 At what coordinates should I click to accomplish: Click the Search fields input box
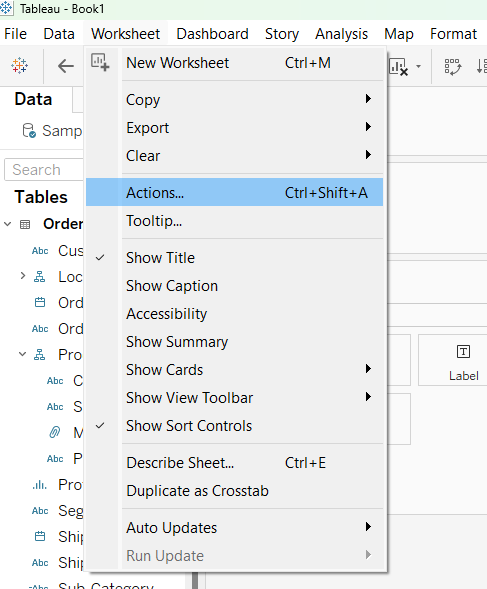tap(44, 170)
